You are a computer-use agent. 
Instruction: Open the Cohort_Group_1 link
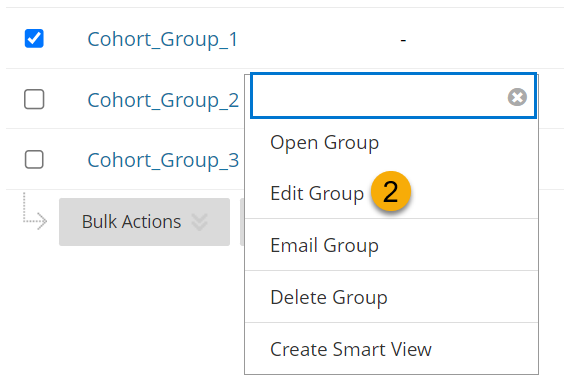tap(163, 39)
